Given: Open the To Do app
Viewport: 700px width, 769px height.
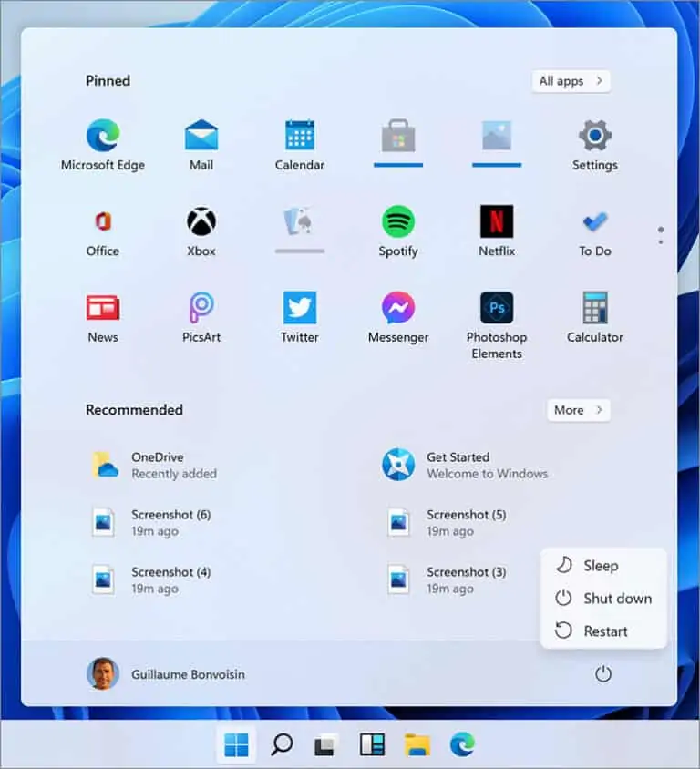Looking at the screenshot, I should point(594,231).
